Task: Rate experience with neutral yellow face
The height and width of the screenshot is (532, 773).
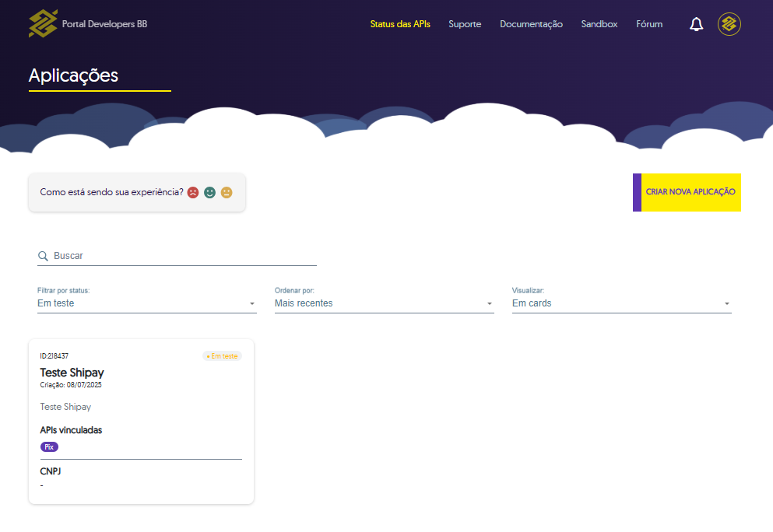Action: tap(227, 193)
